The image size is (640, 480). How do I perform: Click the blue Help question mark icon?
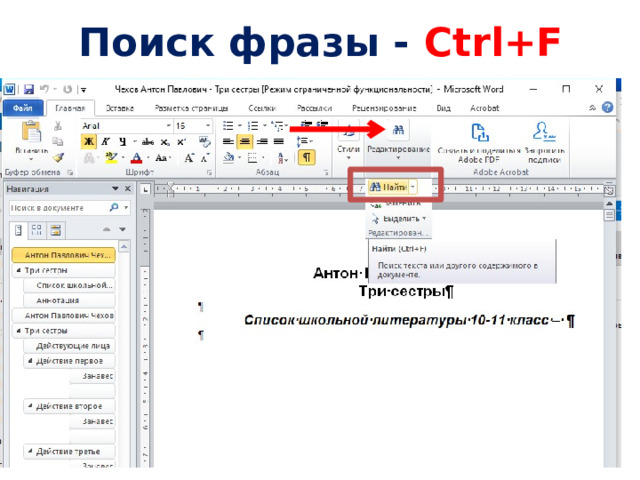[x=607, y=108]
